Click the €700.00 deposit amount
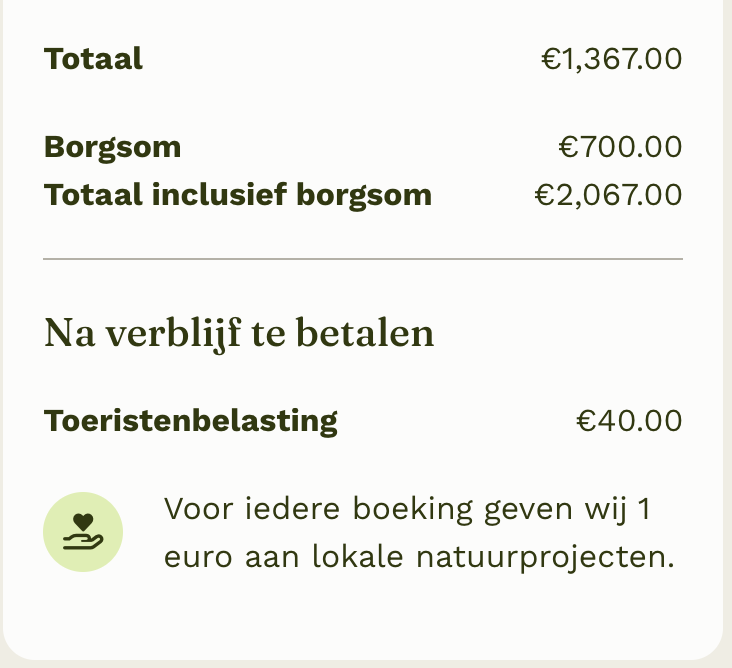The width and height of the screenshot is (732, 668). click(620, 147)
